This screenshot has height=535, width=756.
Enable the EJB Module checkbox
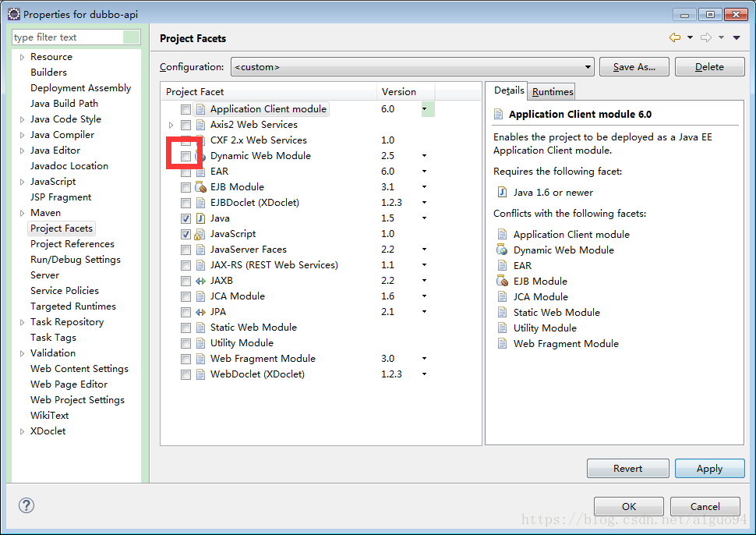pyautogui.click(x=185, y=187)
